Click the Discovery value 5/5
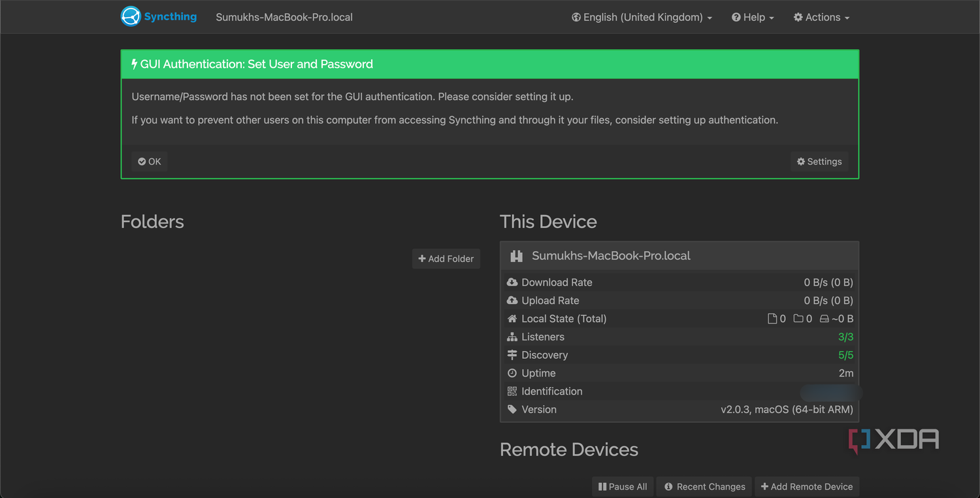The image size is (980, 498). (845, 355)
